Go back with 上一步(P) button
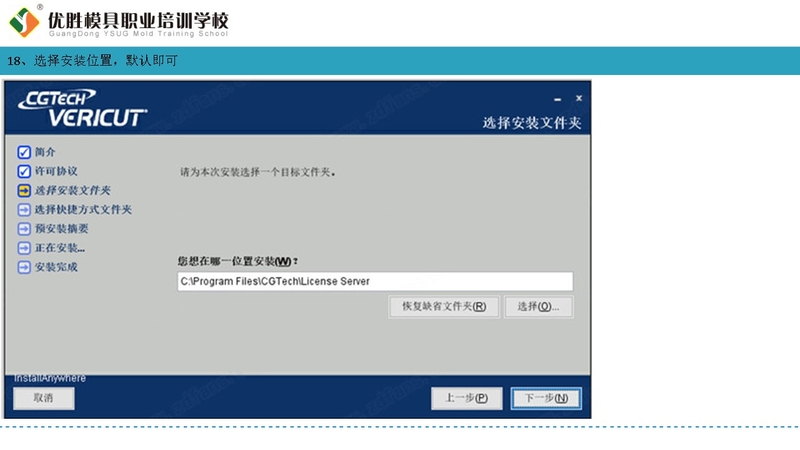Image resolution: width=800 pixels, height=450 pixels. (x=466, y=398)
